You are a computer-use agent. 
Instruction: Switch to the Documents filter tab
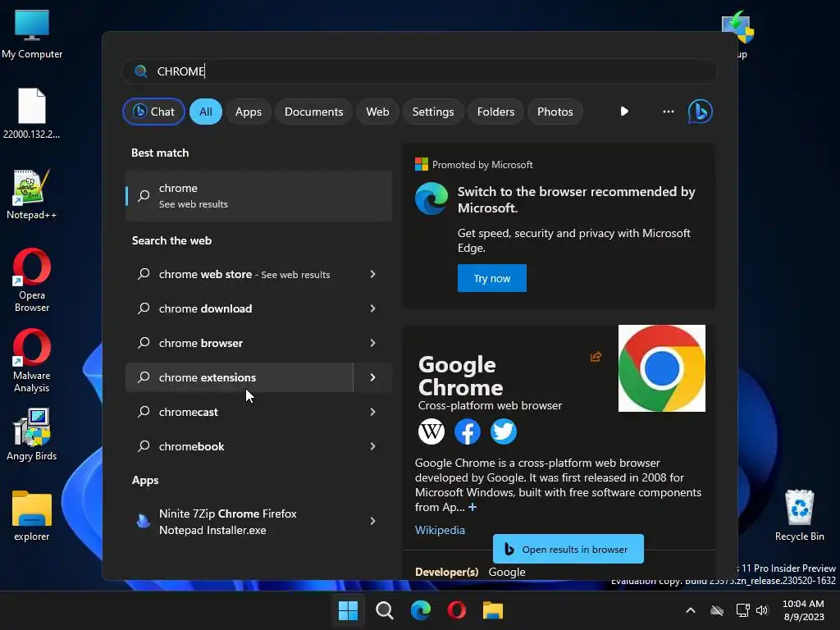coord(313,112)
